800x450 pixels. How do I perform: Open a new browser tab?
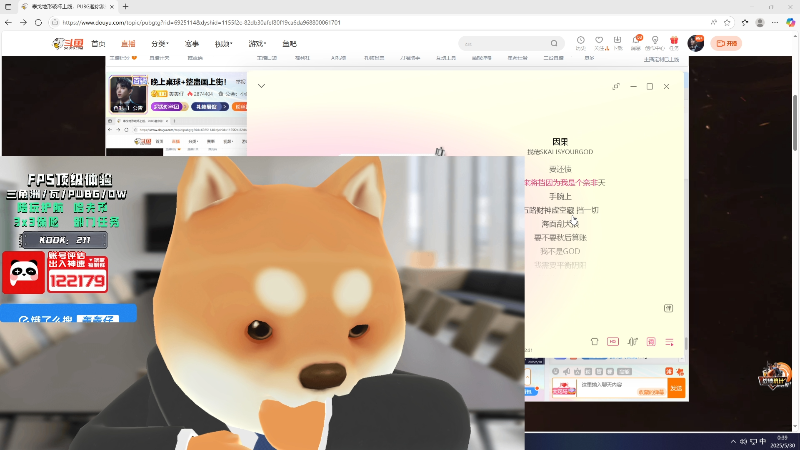[126, 7]
